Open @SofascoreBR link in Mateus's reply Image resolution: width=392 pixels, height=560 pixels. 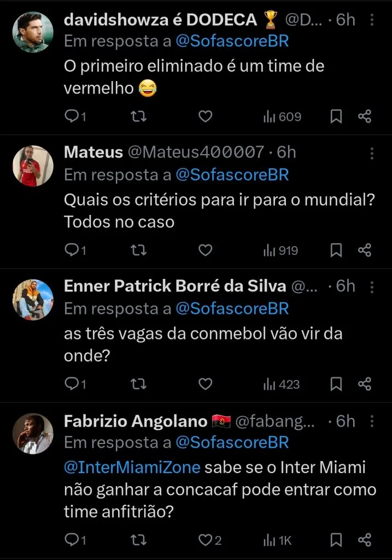(231, 174)
